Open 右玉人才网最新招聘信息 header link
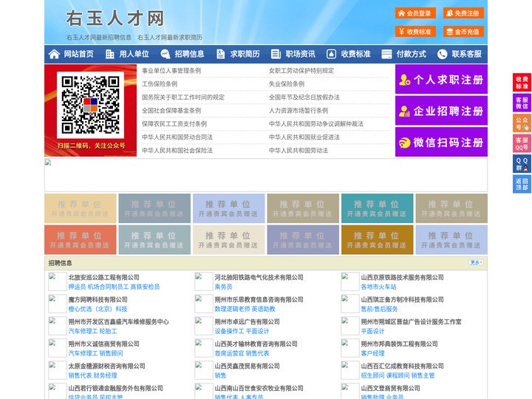 99,38
